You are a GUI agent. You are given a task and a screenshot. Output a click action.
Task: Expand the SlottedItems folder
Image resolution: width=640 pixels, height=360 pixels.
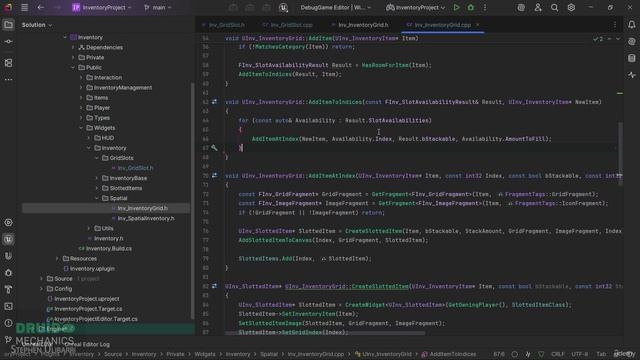(97, 188)
